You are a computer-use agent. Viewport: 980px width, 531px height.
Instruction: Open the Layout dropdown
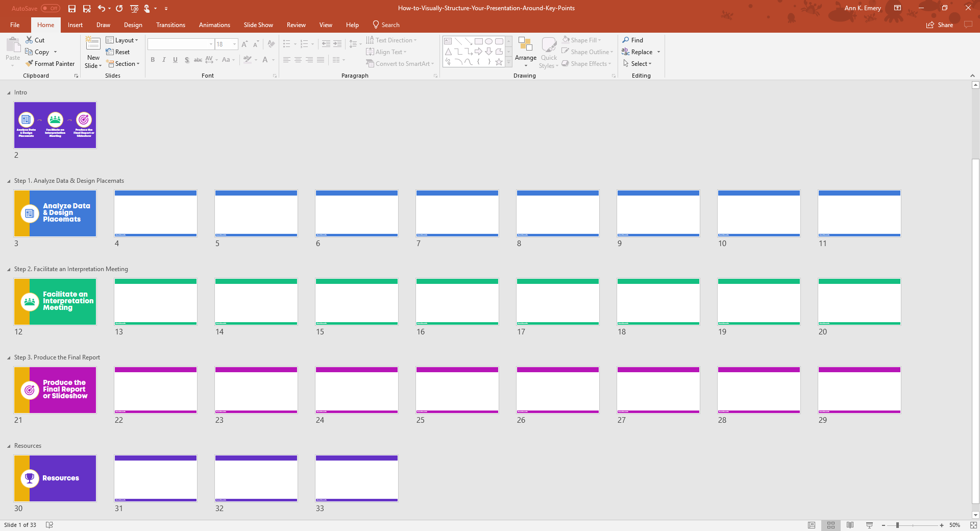pos(122,40)
